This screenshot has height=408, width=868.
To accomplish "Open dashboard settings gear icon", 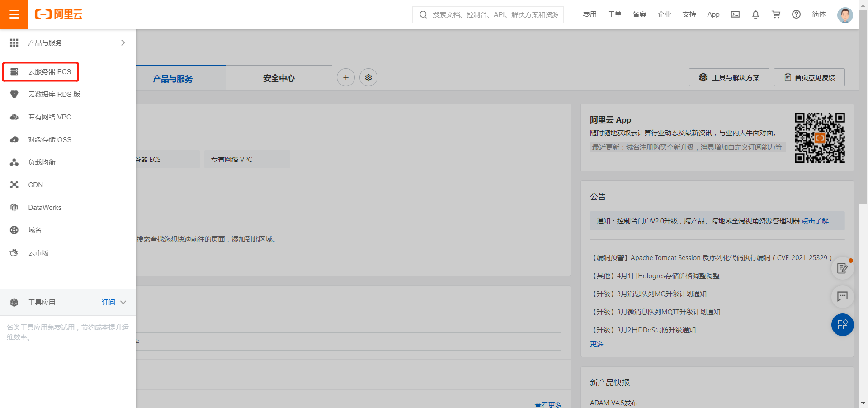I will pos(368,78).
